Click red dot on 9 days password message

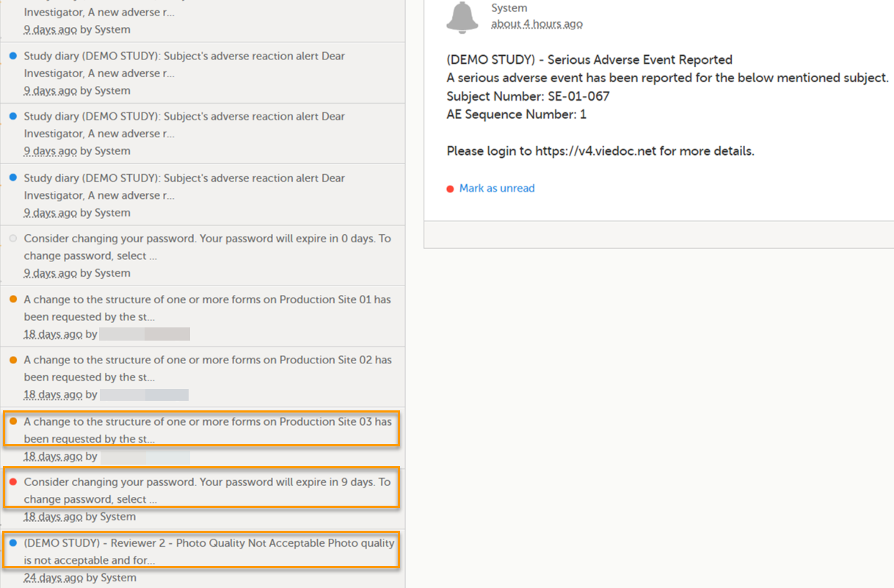coord(13,482)
